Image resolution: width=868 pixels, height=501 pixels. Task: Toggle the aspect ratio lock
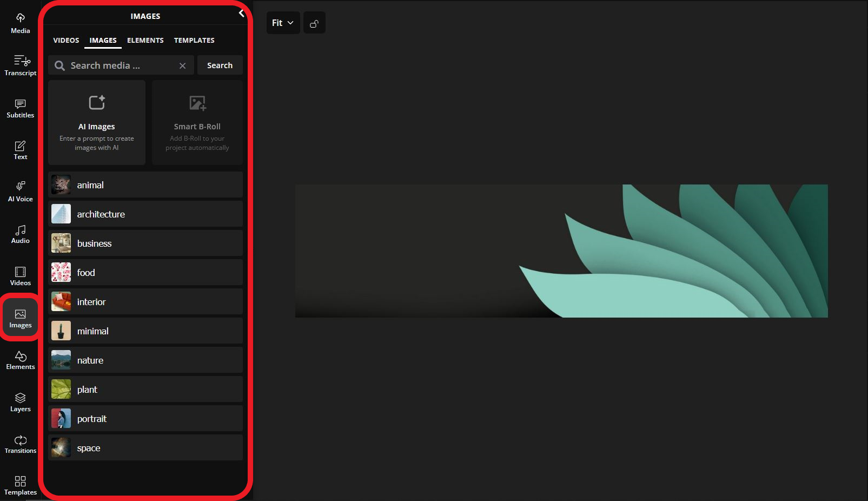pyautogui.click(x=314, y=23)
